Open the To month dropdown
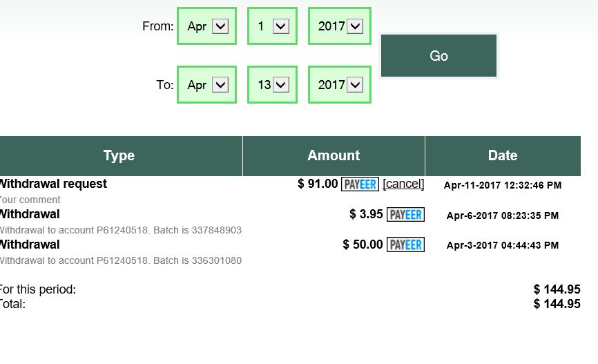Screen dimensions: 598x364 pyautogui.click(x=207, y=85)
